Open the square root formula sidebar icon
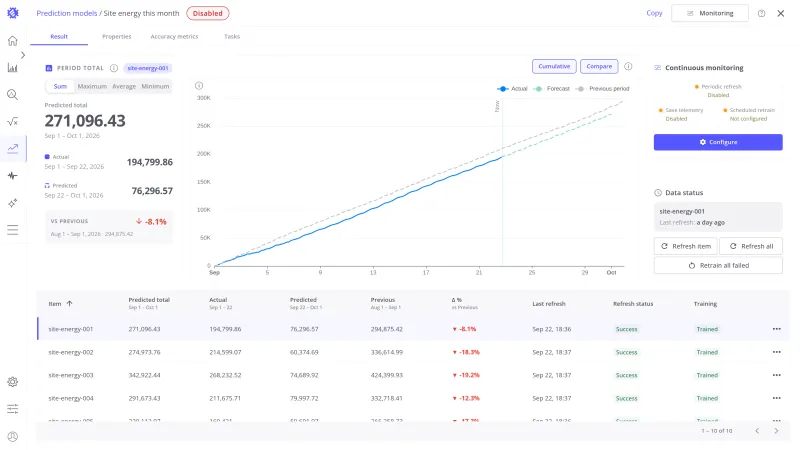The height and width of the screenshot is (450, 800). pyautogui.click(x=13, y=121)
